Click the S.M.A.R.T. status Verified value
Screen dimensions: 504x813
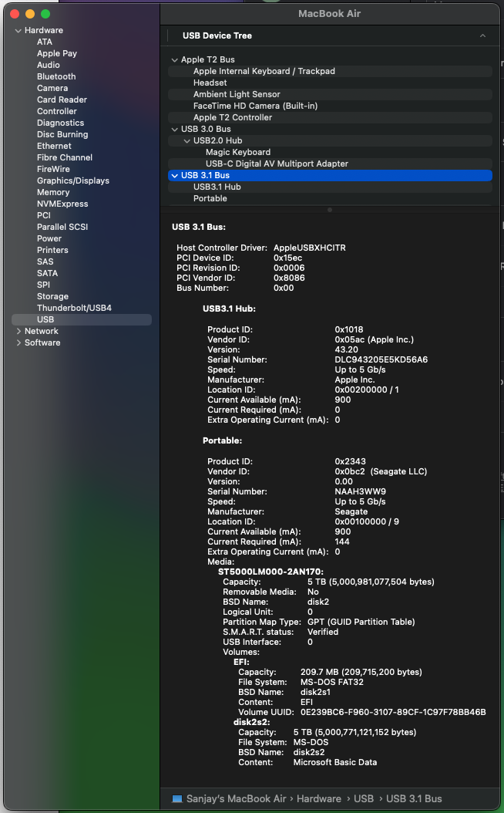[323, 632]
